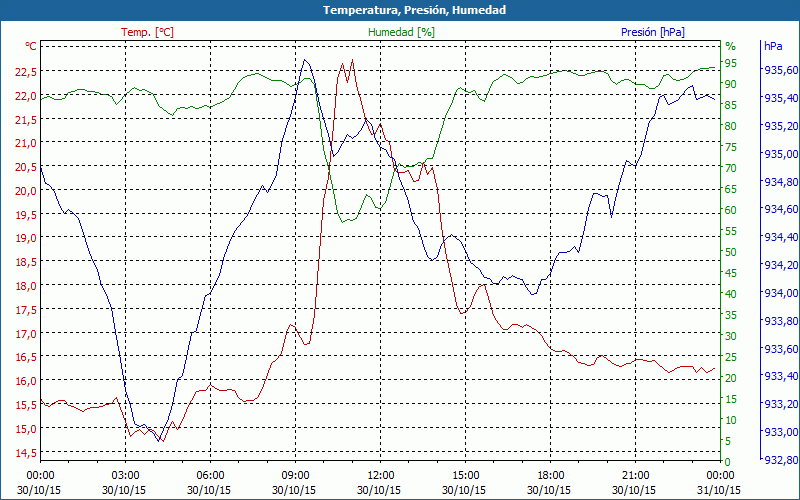
Task: Click the '934,60' pressure axis value
Action: coord(779,209)
